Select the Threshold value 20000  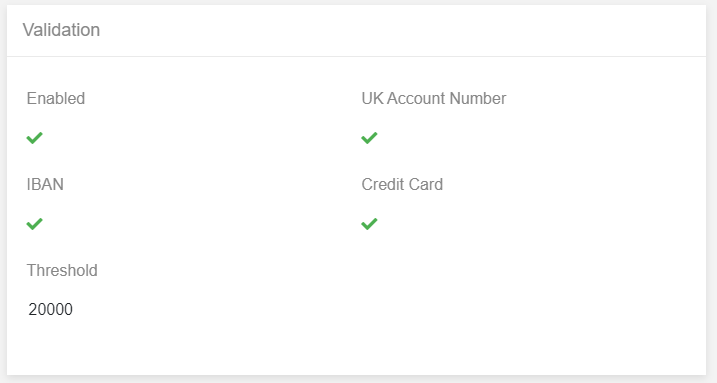point(50,309)
